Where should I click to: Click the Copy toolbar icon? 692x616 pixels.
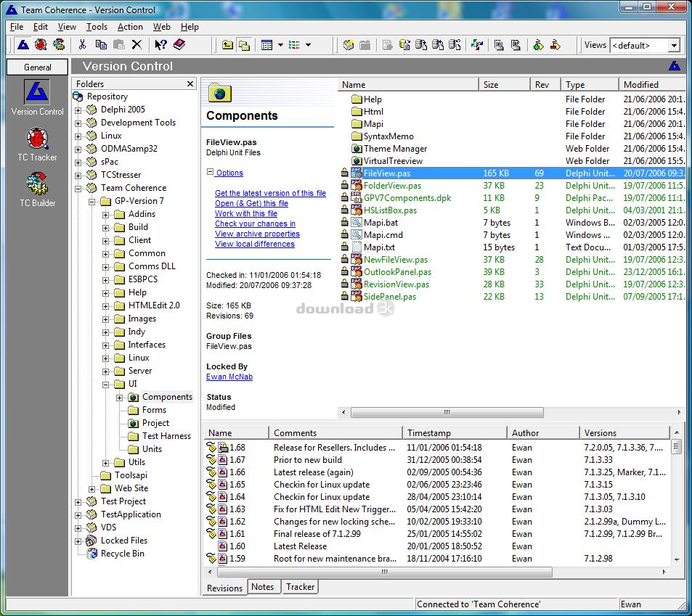(101, 44)
